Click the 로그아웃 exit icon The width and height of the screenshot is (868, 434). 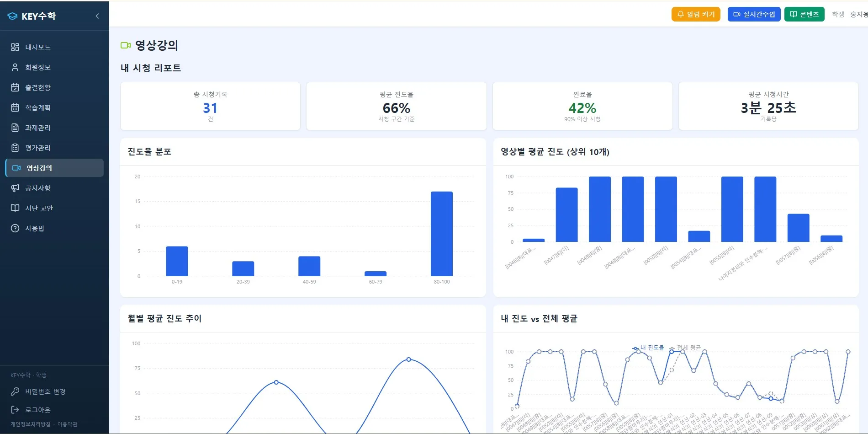[x=15, y=410]
